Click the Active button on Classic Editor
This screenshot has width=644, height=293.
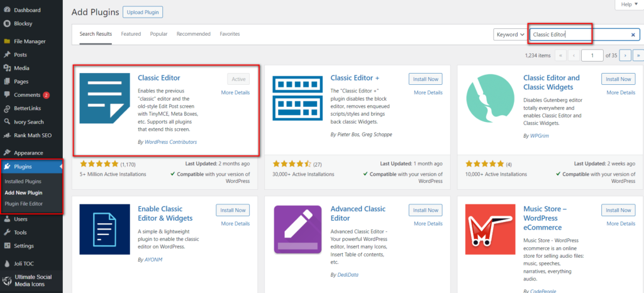[238, 79]
